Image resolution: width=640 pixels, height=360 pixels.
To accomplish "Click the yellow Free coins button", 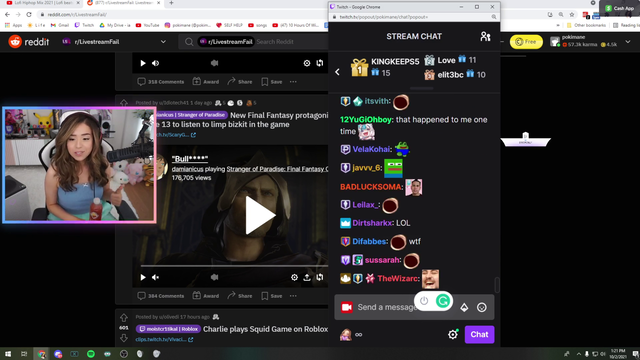I will [x=526, y=42].
